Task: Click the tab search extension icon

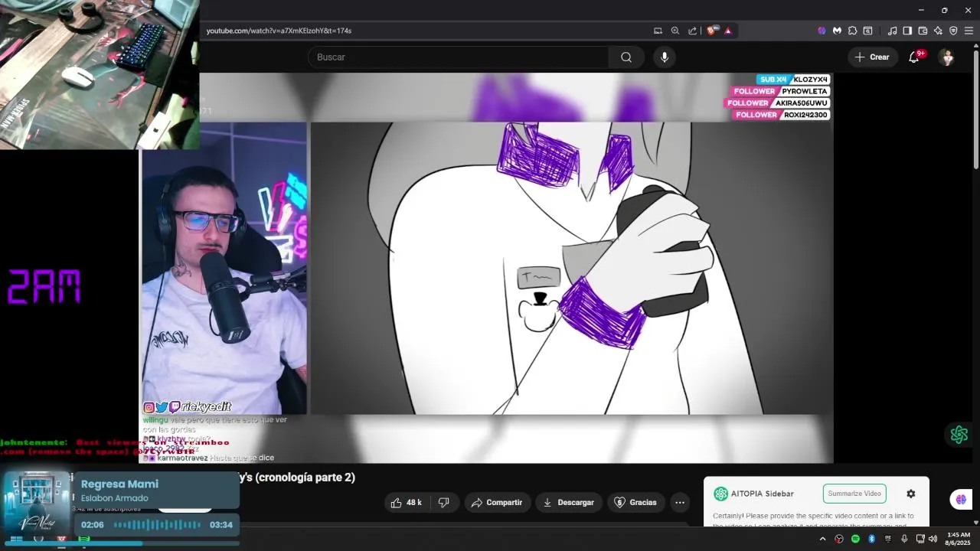Action: pyautogui.click(x=867, y=31)
